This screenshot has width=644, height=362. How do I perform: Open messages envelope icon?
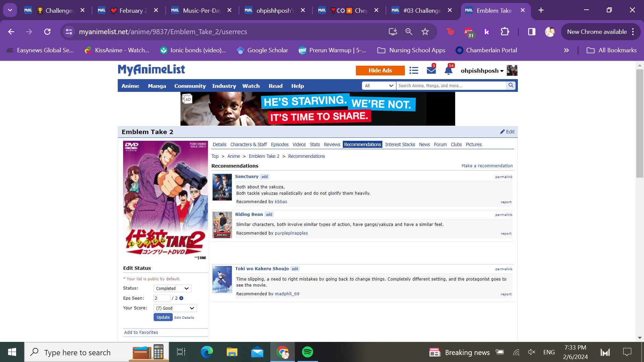pyautogui.click(x=431, y=70)
